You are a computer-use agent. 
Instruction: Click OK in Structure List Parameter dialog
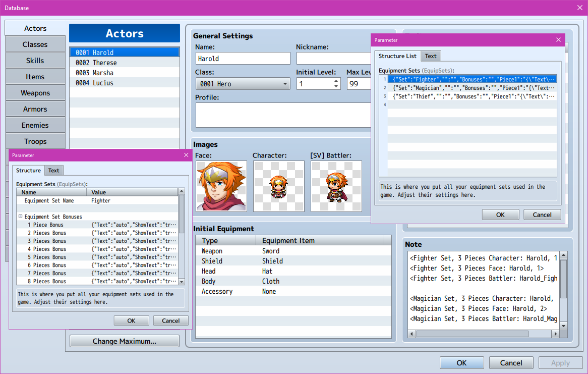500,215
